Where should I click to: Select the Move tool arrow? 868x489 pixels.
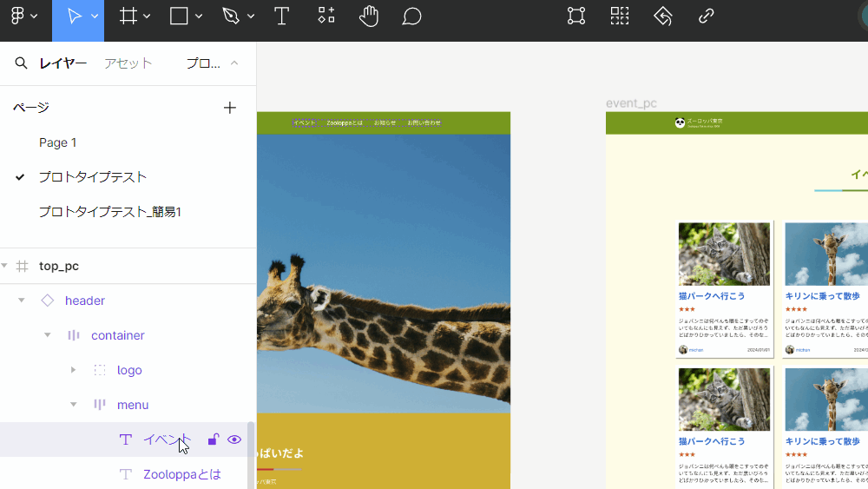click(x=74, y=16)
